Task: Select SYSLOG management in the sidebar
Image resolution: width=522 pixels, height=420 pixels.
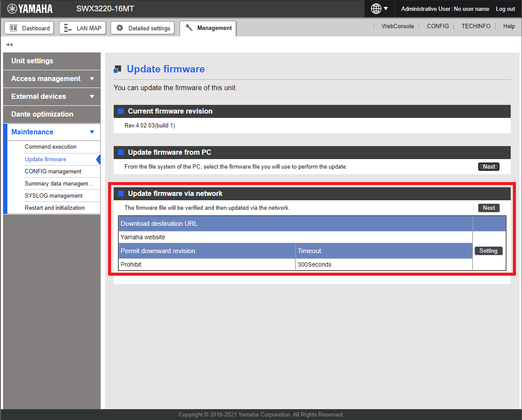Action: (53, 195)
